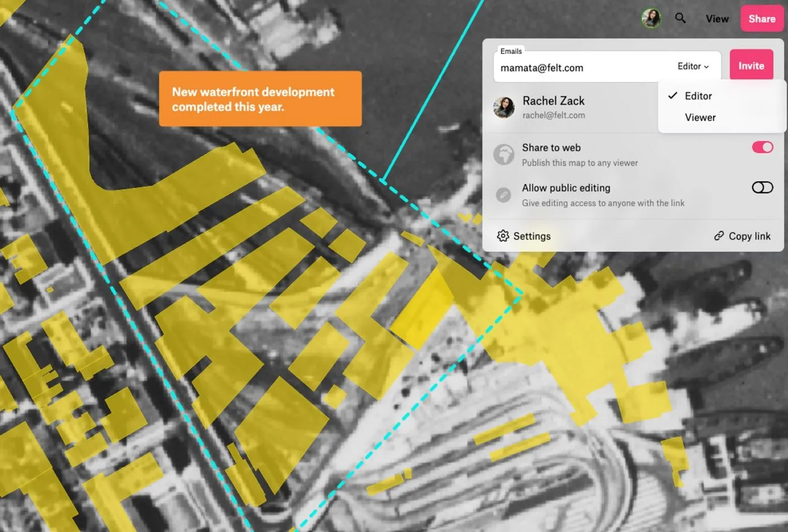Click the globe icon beside Share to web
Viewport: 788px width, 532px height.
[504, 154]
